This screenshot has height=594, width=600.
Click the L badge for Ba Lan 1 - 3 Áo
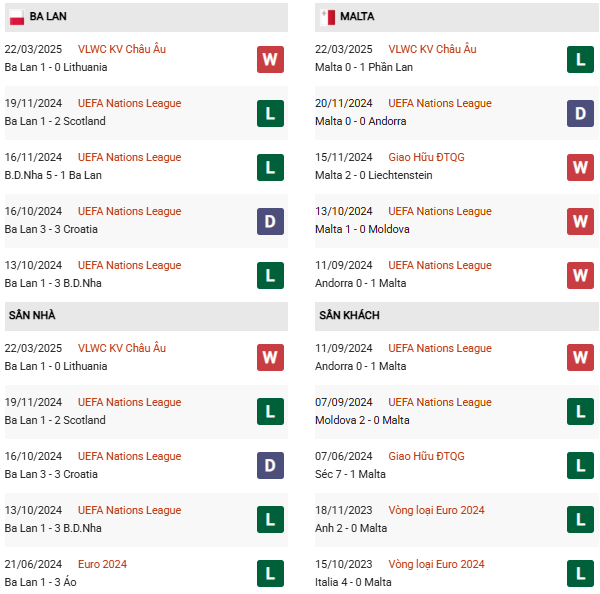click(x=270, y=573)
